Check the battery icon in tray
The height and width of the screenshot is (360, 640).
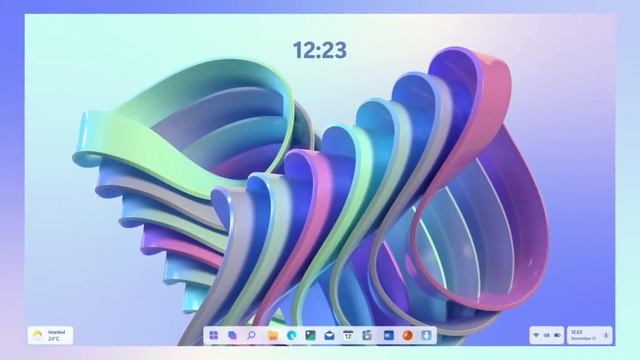(557, 335)
